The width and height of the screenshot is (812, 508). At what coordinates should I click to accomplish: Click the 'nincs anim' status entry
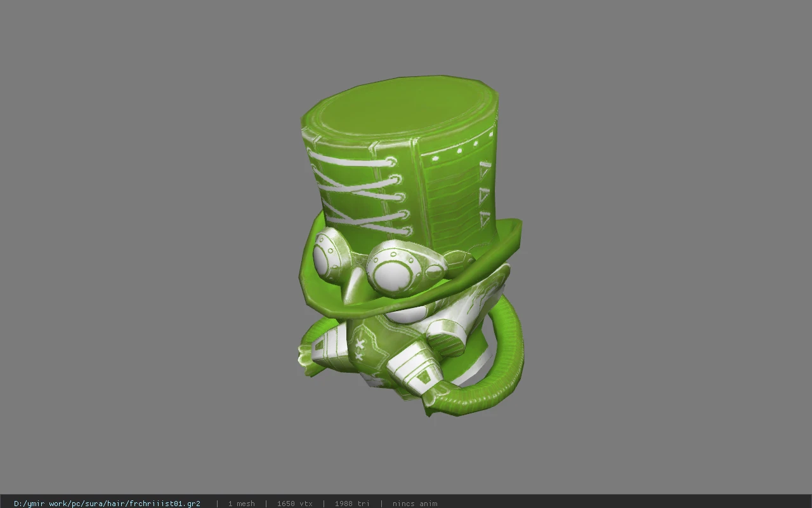(x=415, y=504)
